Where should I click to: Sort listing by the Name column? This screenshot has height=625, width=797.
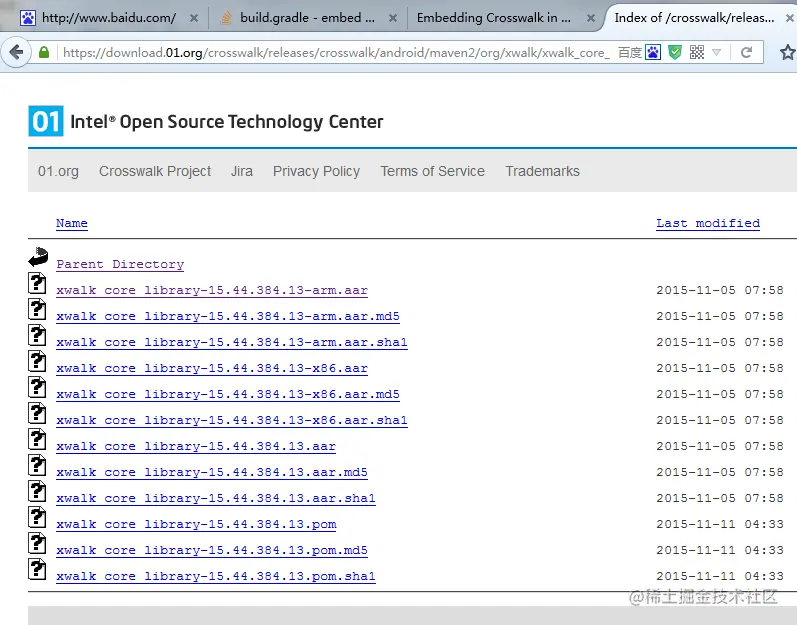72,223
